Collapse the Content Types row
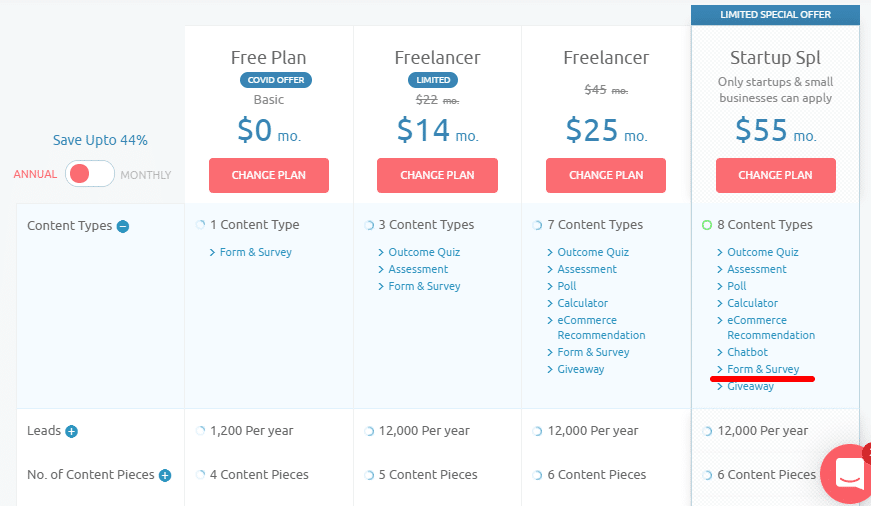Viewport: 871px width, 506px height. (x=123, y=226)
